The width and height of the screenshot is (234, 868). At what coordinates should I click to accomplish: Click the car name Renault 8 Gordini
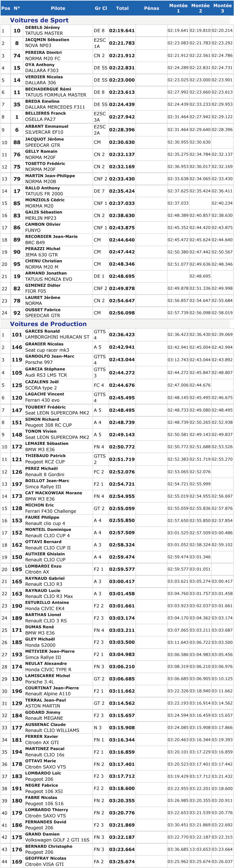45,474
